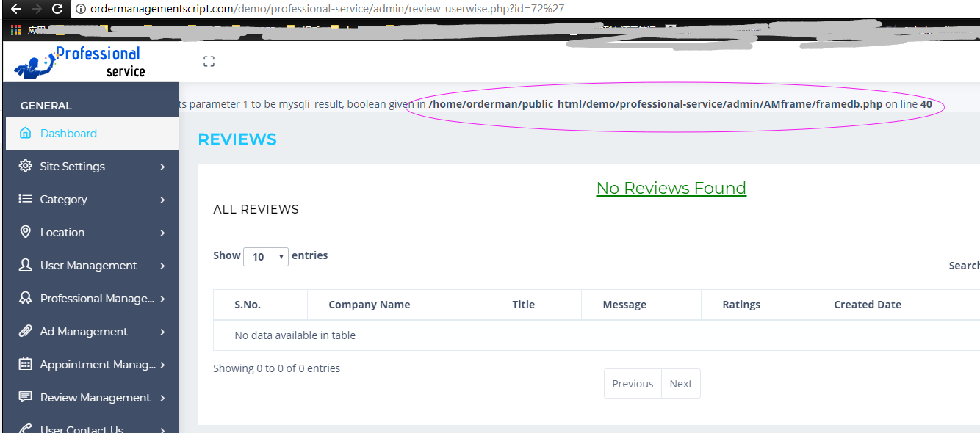Click the User Management person icon
This screenshot has width=980, height=433.
click(26, 265)
